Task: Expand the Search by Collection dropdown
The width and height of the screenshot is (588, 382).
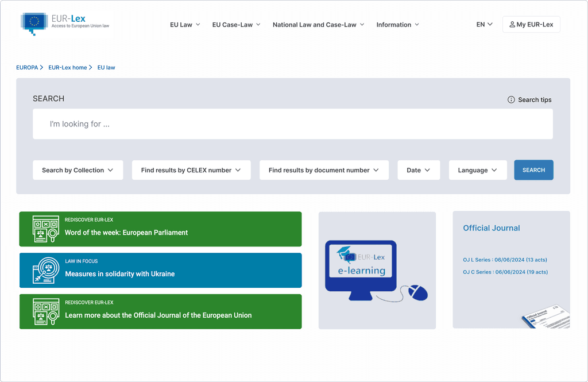Action: (78, 170)
